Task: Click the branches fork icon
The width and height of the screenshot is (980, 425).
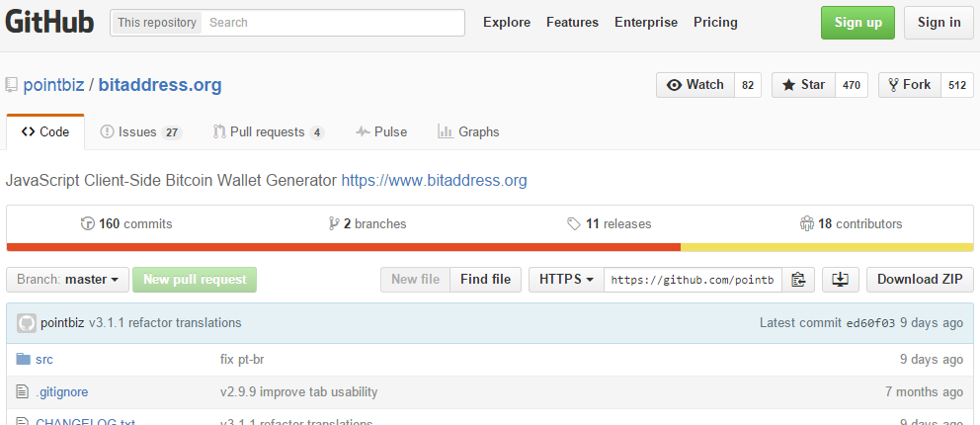Action: pos(334,223)
